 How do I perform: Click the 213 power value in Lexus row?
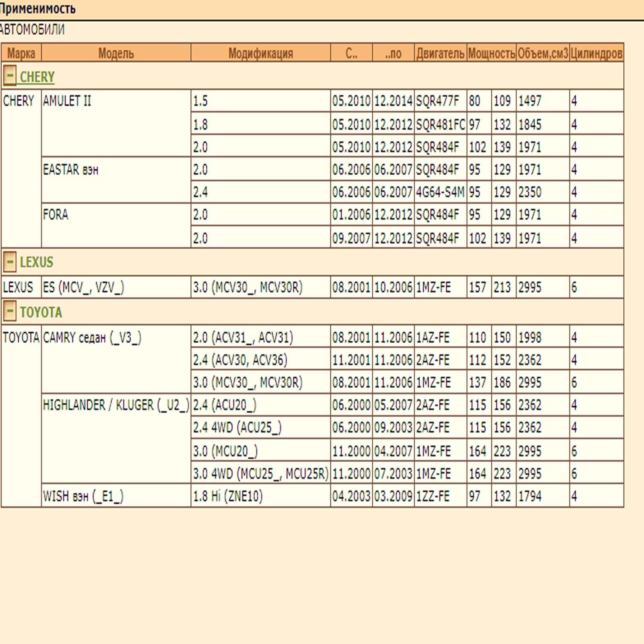502,287
